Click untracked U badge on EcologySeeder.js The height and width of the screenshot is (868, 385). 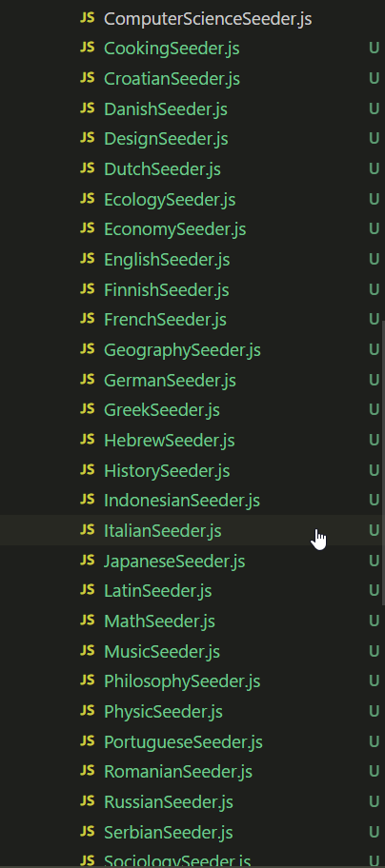tap(374, 199)
